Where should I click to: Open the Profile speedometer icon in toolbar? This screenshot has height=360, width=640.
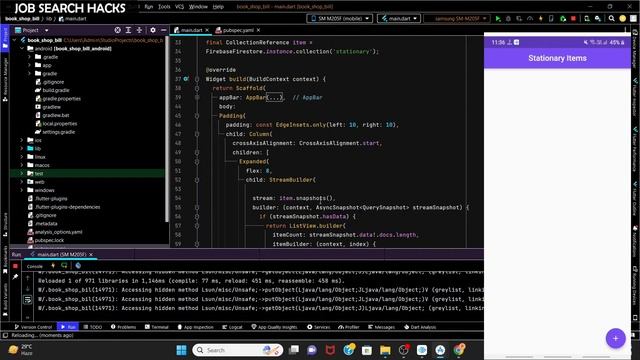[530, 19]
